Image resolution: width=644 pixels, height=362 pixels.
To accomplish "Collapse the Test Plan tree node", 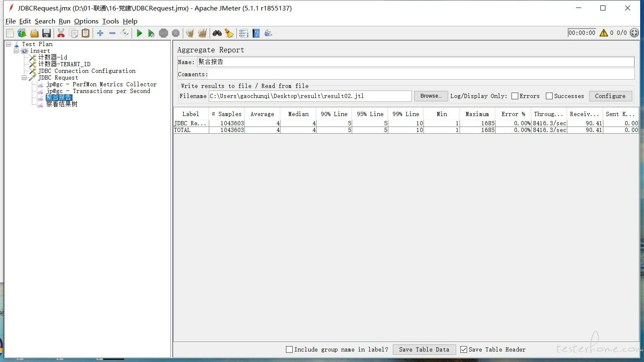I will (x=8, y=44).
